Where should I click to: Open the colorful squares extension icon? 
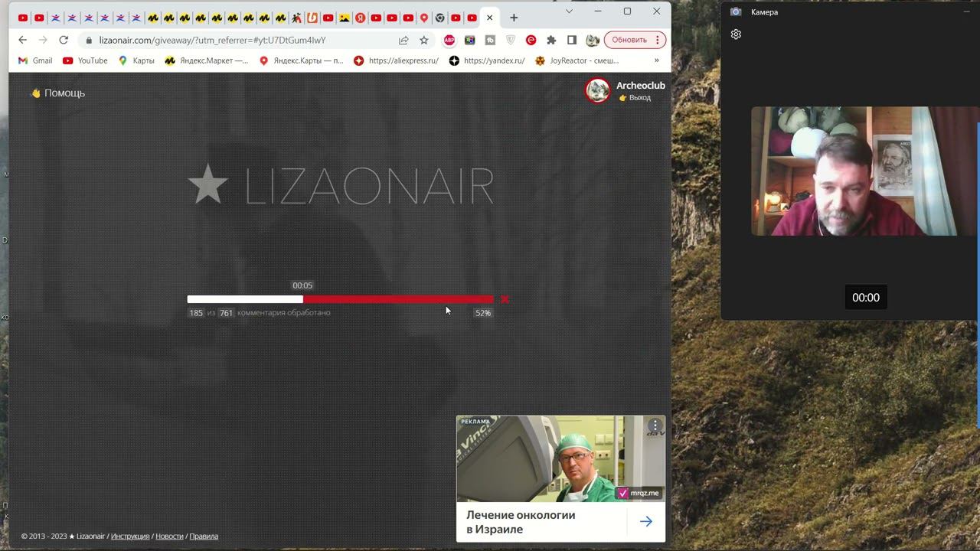tap(470, 40)
